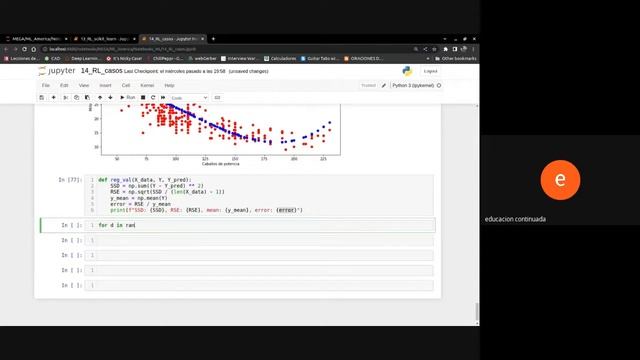Open the Edit menu
Screen dimensions: 640x360
click(x=64, y=85)
